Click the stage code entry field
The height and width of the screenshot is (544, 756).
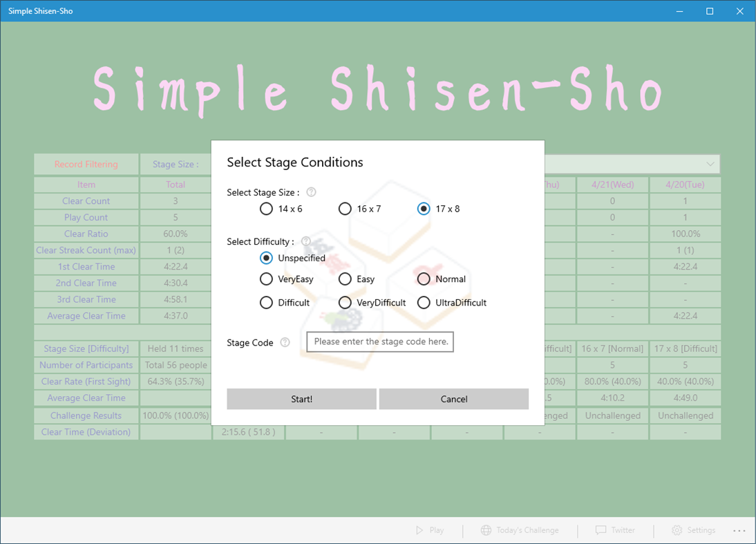(x=379, y=341)
